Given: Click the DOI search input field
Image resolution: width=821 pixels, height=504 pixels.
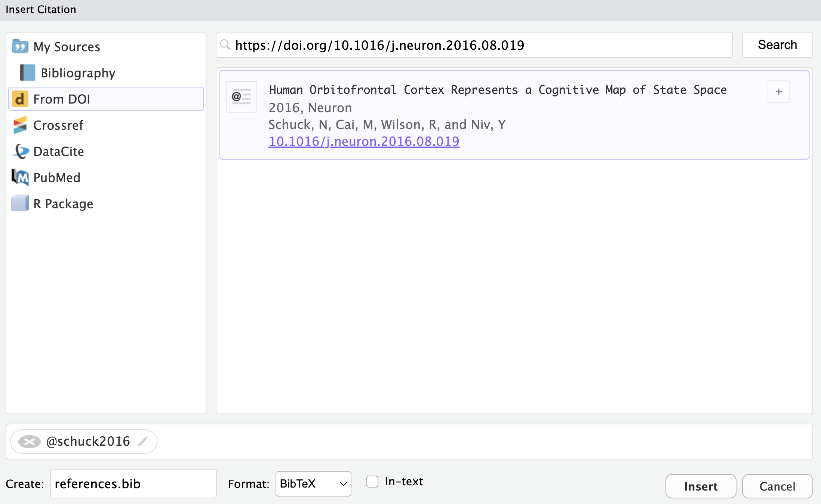Looking at the screenshot, I should coord(474,45).
